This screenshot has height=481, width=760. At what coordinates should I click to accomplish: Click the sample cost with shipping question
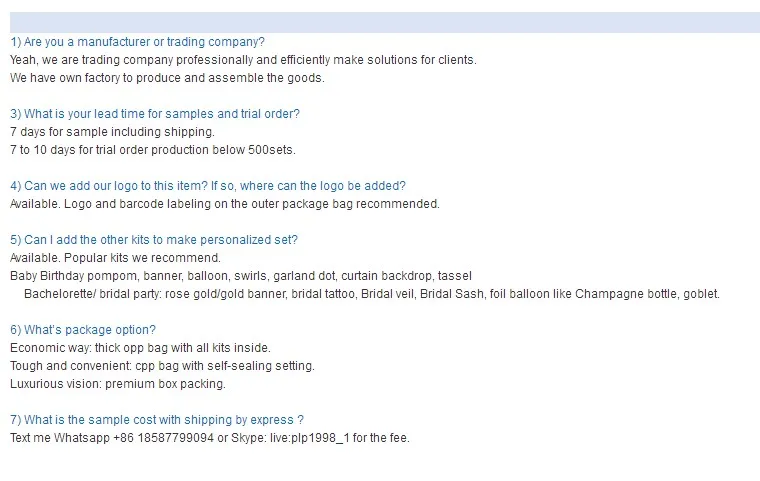pyautogui.click(x=156, y=420)
